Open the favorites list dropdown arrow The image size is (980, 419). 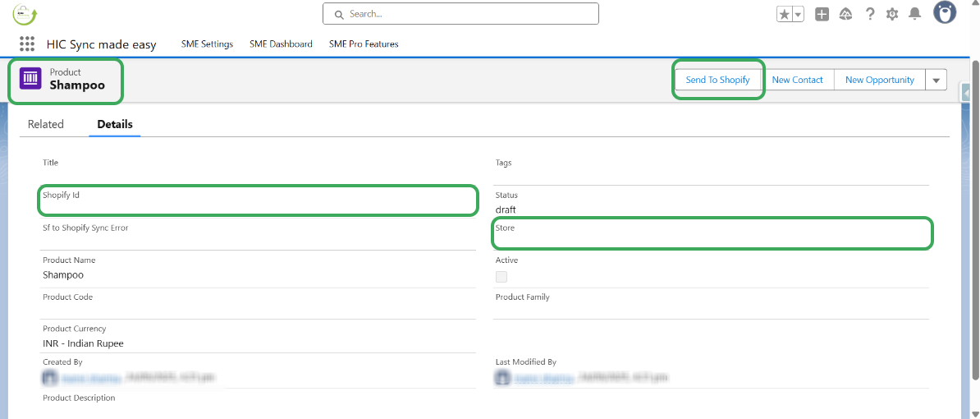(798, 15)
